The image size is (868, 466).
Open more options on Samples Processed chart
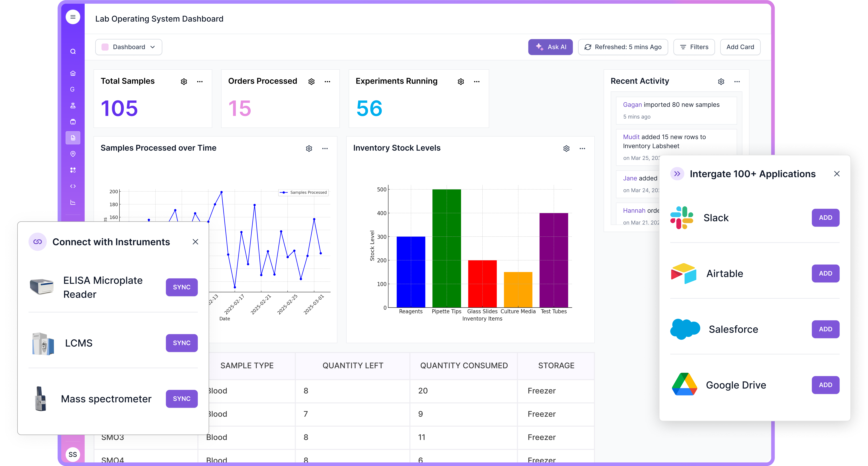pos(325,149)
